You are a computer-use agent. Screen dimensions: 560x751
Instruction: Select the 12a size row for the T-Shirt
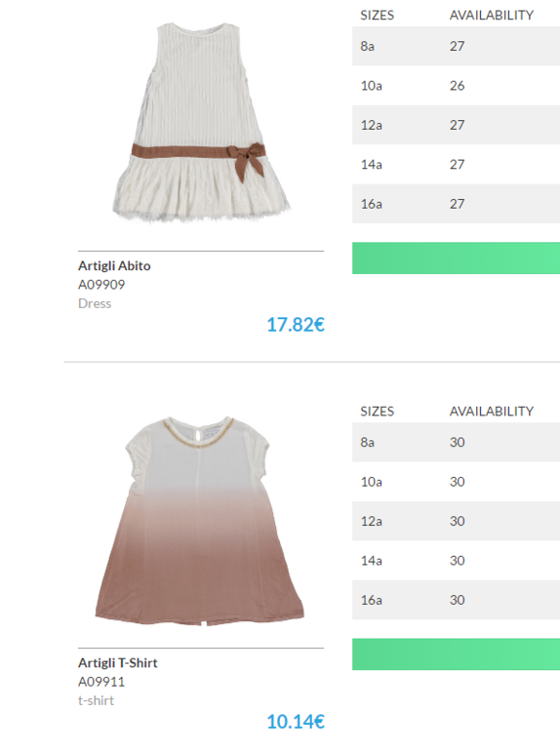coord(456,521)
